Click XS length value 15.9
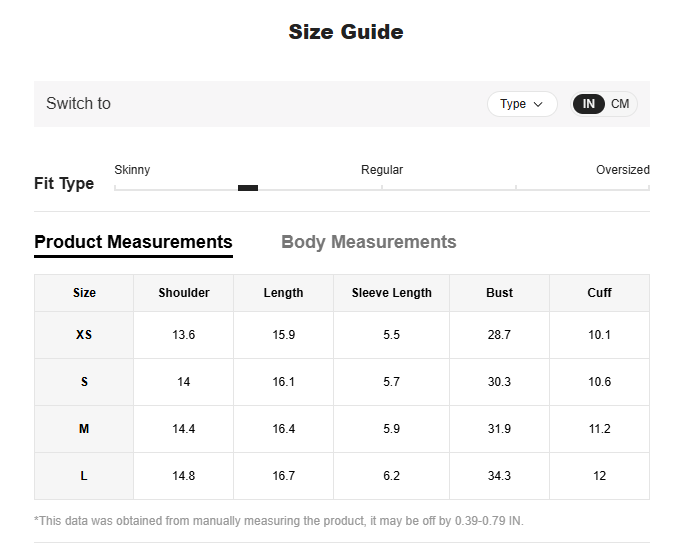 click(x=284, y=335)
